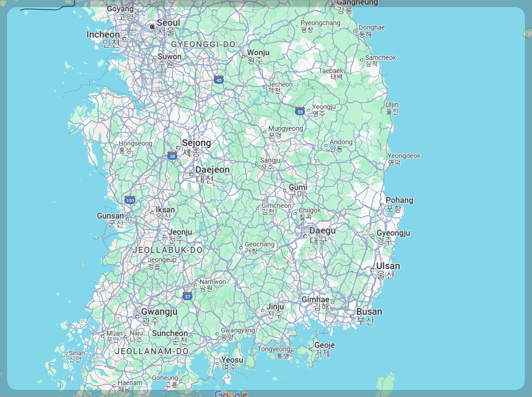The width and height of the screenshot is (532, 397).
Task: Click the Google logo at the bottom
Action: [232, 394]
